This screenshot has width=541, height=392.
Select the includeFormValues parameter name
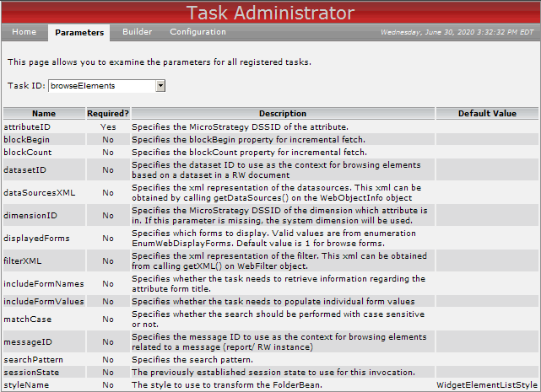pos(44,302)
